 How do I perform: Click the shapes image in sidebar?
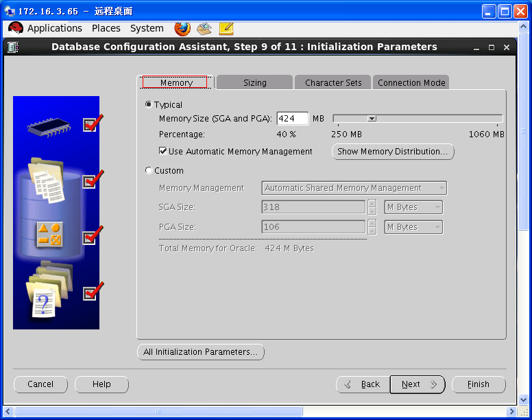(x=49, y=235)
